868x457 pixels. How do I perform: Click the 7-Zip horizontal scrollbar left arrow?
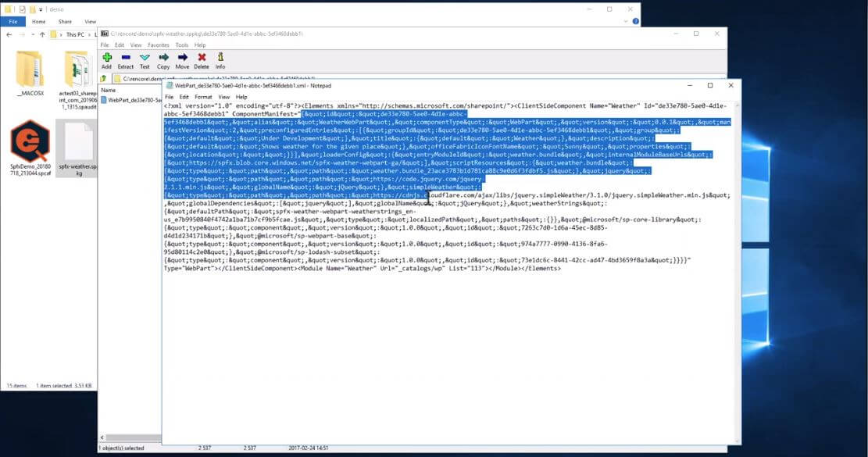tap(102, 437)
